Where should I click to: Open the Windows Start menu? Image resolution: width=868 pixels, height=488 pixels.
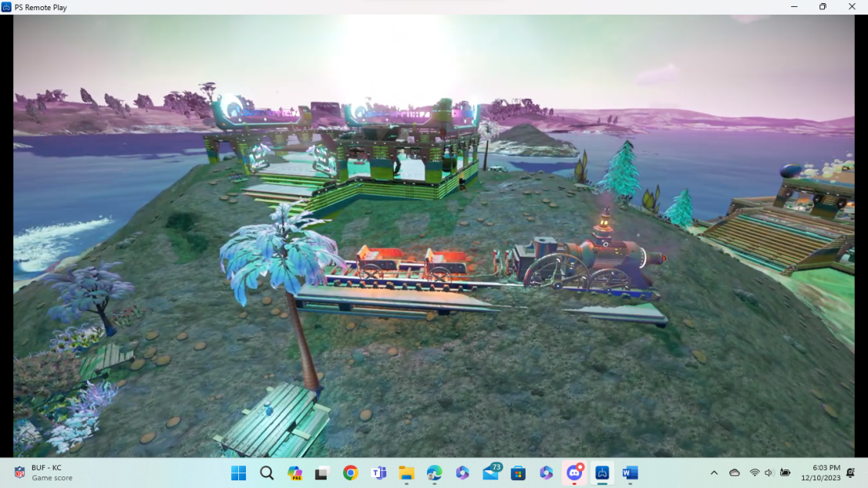pyautogui.click(x=238, y=473)
